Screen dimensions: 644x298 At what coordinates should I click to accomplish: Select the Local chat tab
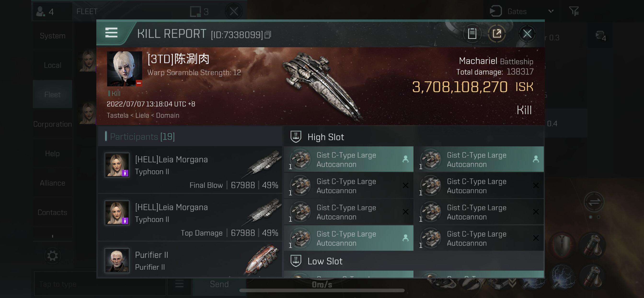[52, 65]
